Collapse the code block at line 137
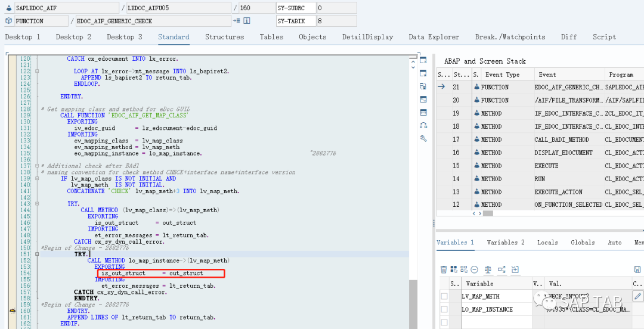This screenshot has width=644, height=329. (38, 166)
